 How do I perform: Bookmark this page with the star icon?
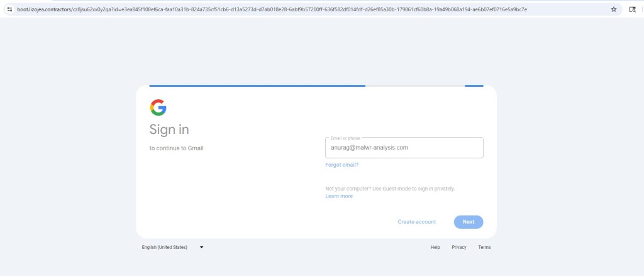[614, 9]
